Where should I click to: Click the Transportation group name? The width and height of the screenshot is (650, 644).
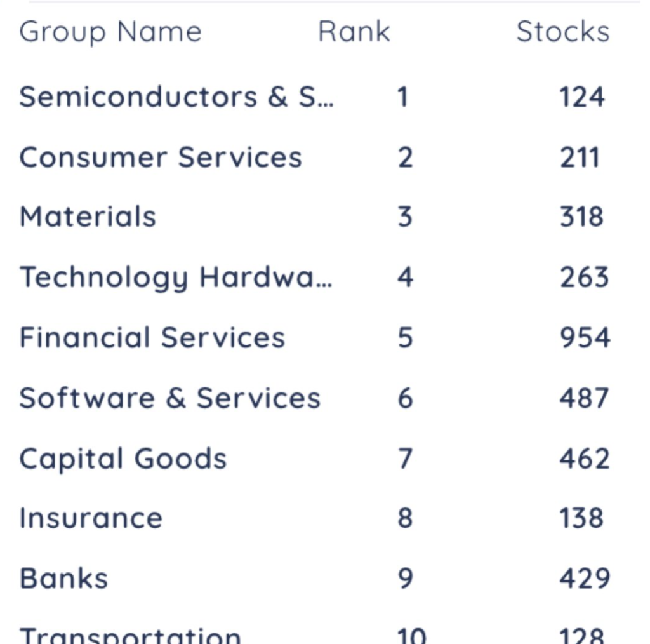point(130,635)
